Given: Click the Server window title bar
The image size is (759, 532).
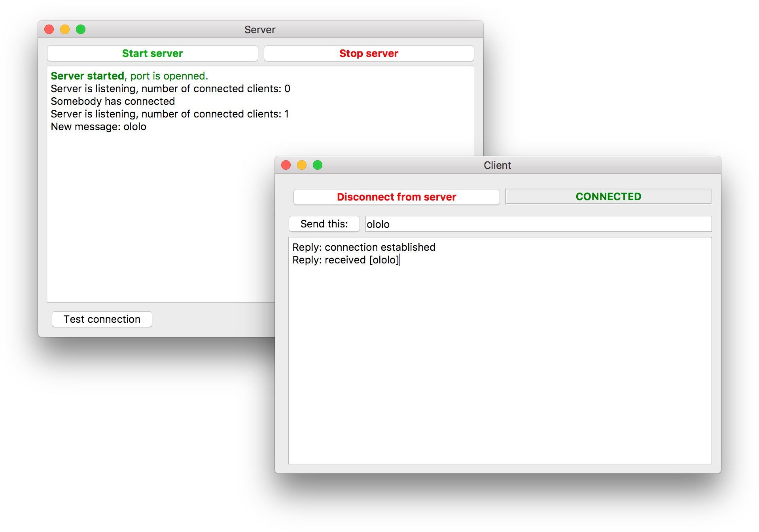Looking at the screenshot, I should coord(260,30).
